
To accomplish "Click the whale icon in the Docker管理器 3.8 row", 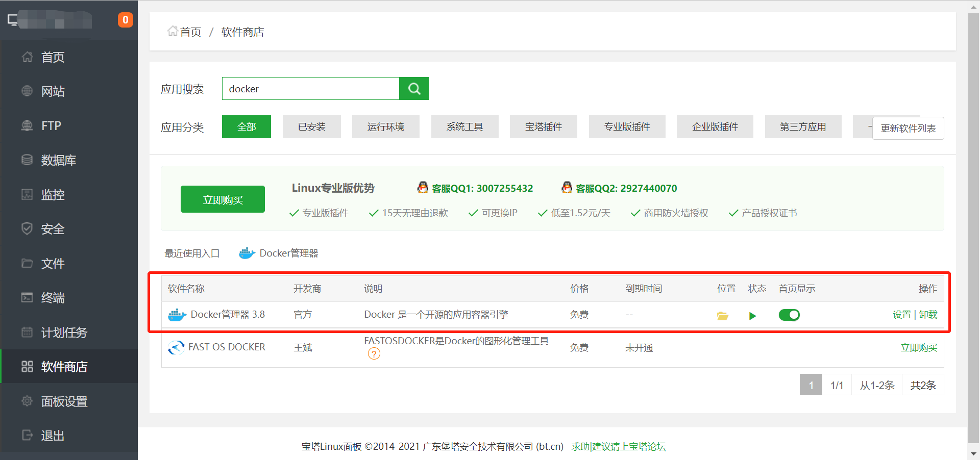I will (x=177, y=315).
